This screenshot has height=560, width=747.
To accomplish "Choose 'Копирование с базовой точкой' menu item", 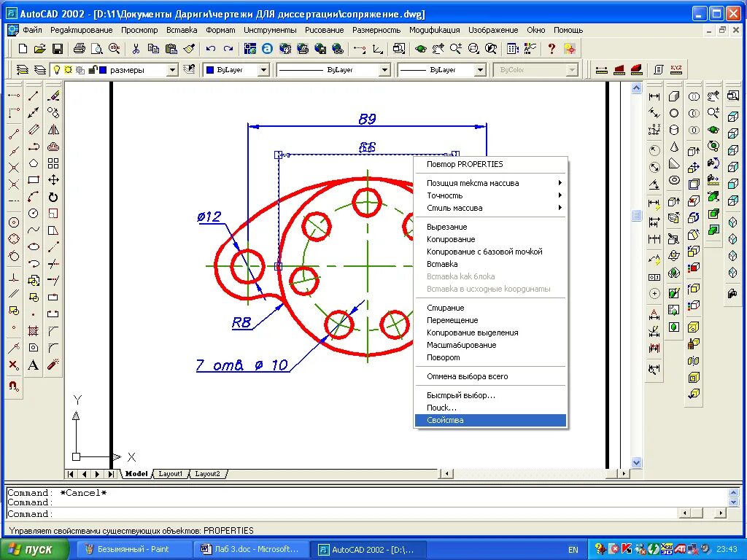I will [491, 252].
